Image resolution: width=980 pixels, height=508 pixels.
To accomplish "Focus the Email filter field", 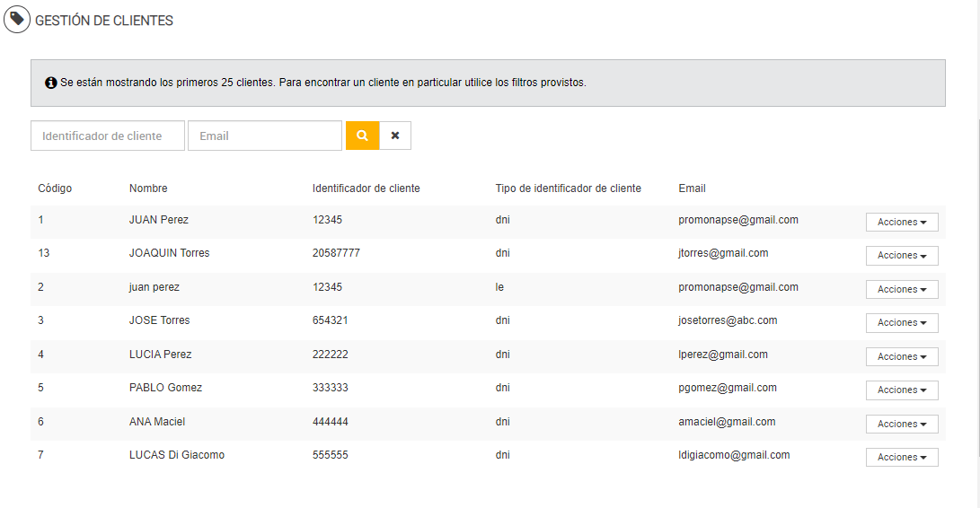I will 265,136.
